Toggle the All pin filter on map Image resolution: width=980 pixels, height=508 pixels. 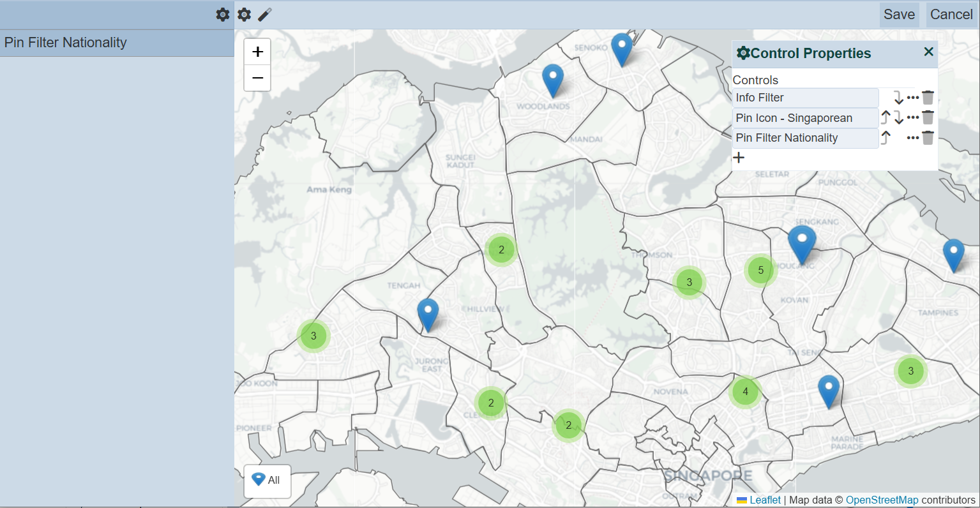(x=267, y=481)
